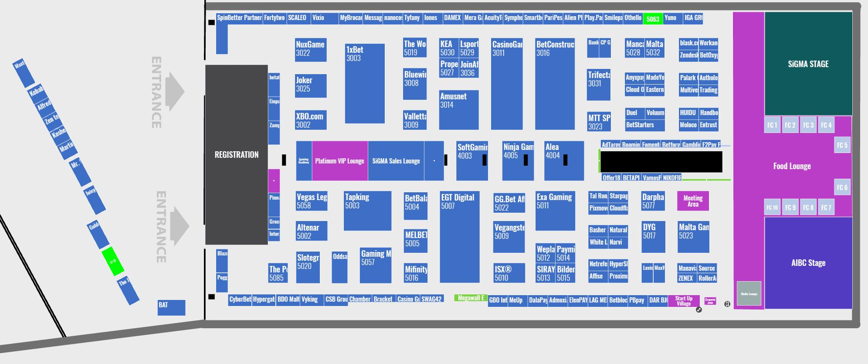
Task: Select the Start Up Village area
Action: pos(684,301)
